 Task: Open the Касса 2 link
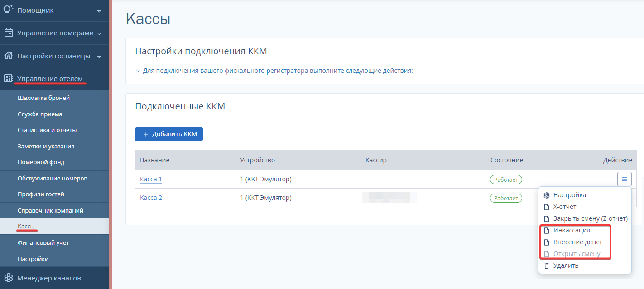(151, 198)
